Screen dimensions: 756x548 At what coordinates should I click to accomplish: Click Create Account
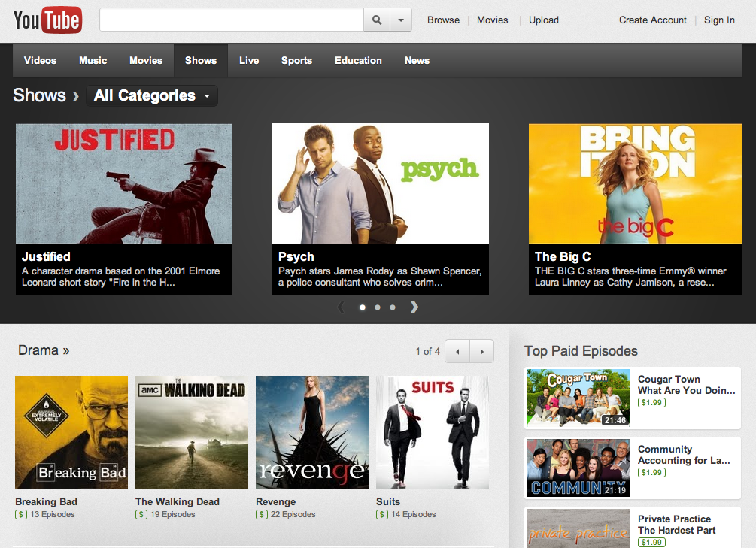652,20
